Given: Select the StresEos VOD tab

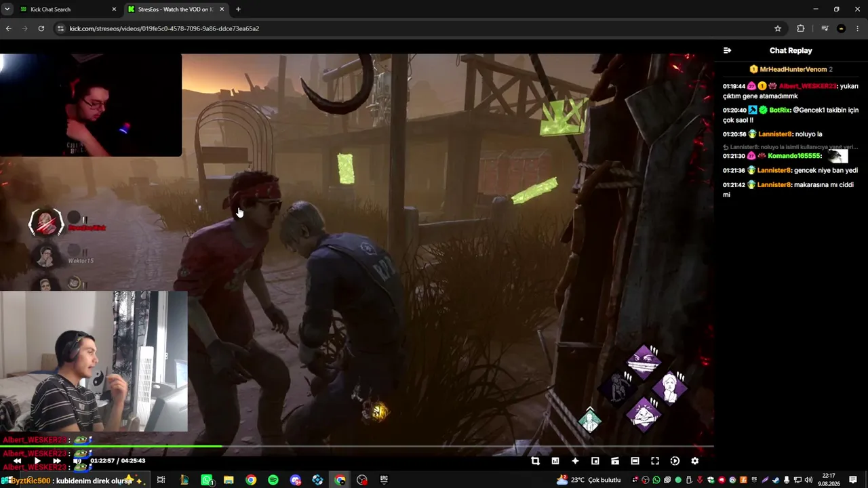Looking at the screenshot, I should [175, 9].
